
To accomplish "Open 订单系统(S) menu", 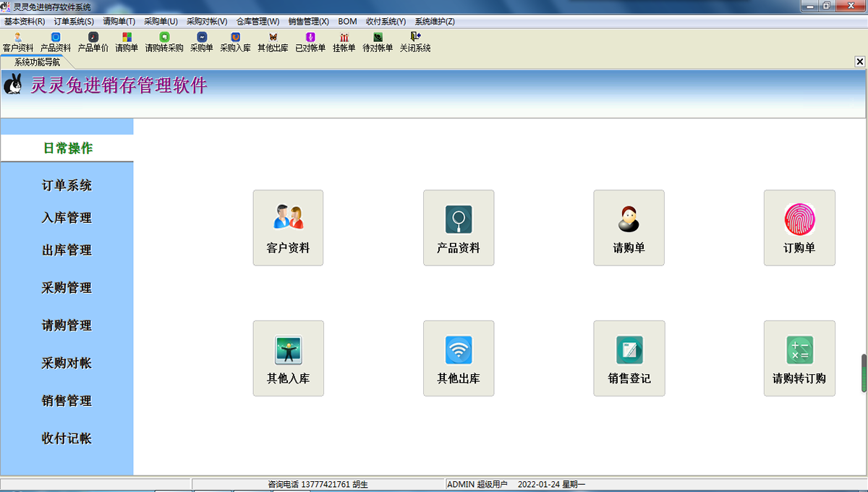I will point(74,22).
